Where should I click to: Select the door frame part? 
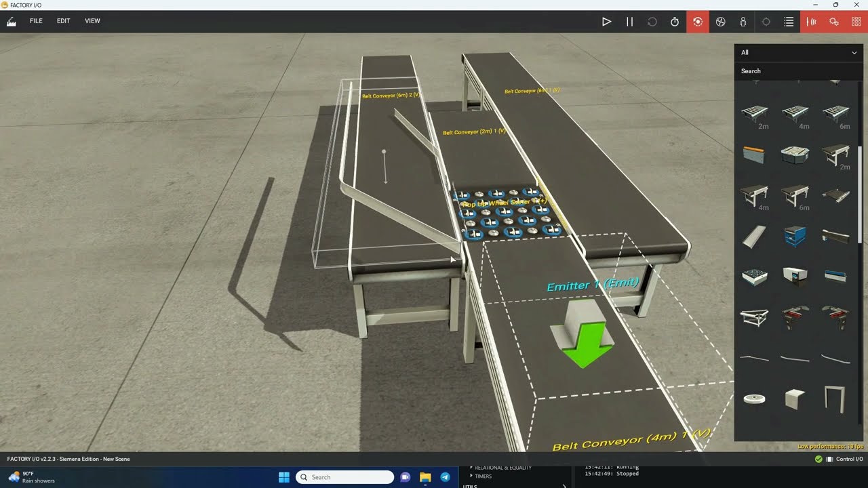click(x=835, y=399)
